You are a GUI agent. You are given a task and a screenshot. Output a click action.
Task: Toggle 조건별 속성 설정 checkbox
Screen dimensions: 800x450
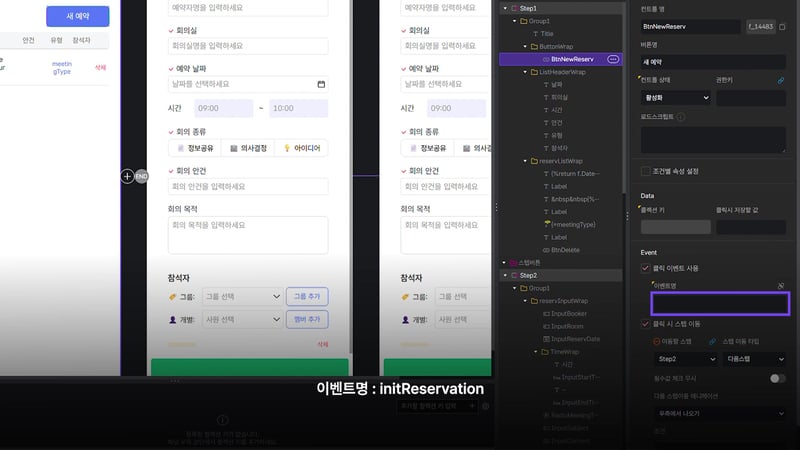pyautogui.click(x=646, y=171)
